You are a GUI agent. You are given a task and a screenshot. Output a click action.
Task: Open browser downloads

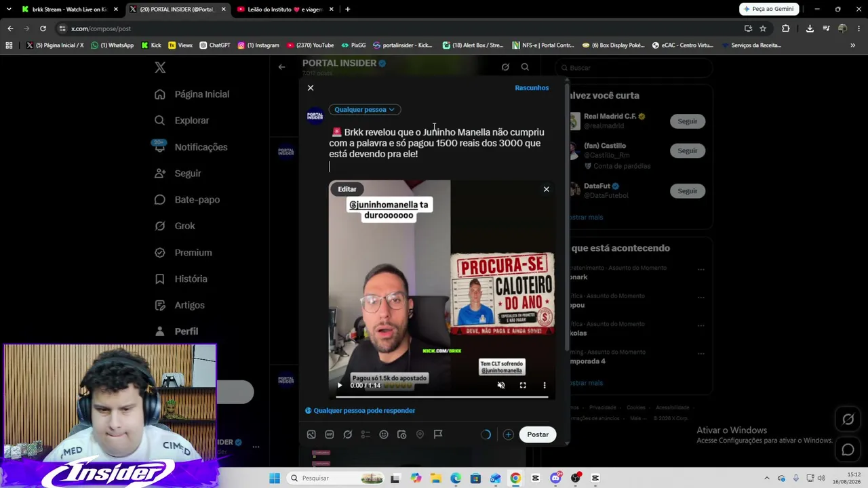810,28
